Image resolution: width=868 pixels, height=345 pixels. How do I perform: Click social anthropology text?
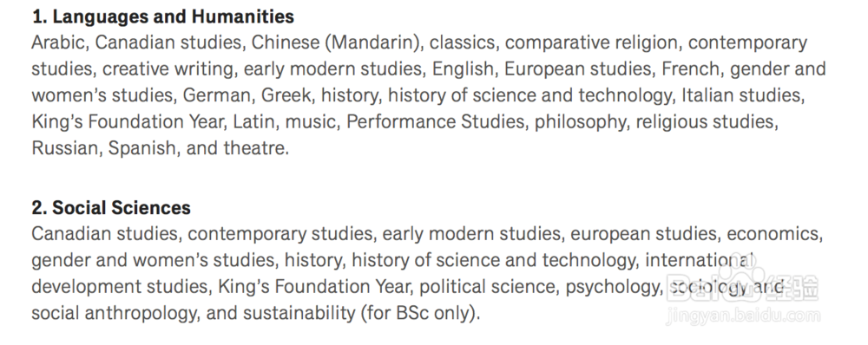pos(114,314)
